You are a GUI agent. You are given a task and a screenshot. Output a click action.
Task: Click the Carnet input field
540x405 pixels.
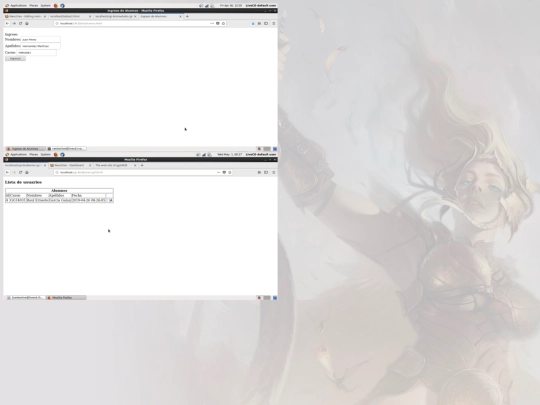coord(37,52)
